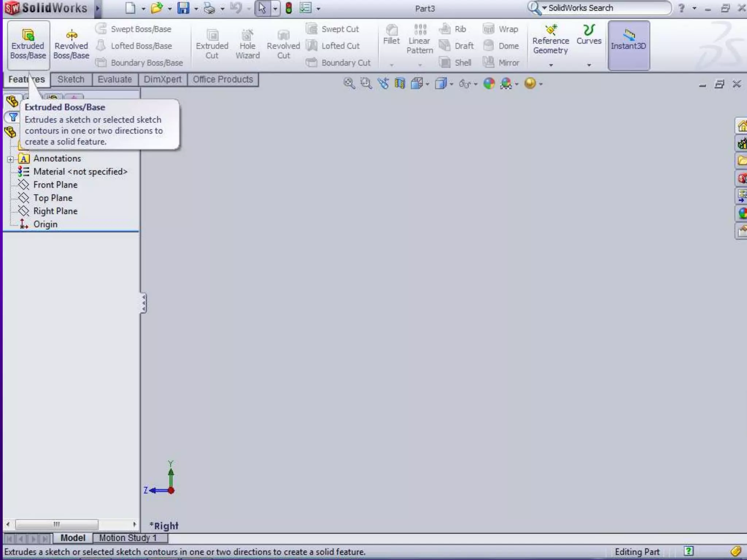Click the Zoom to Fit icon
The height and width of the screenshot is (560, 747).
coord(349,83)
